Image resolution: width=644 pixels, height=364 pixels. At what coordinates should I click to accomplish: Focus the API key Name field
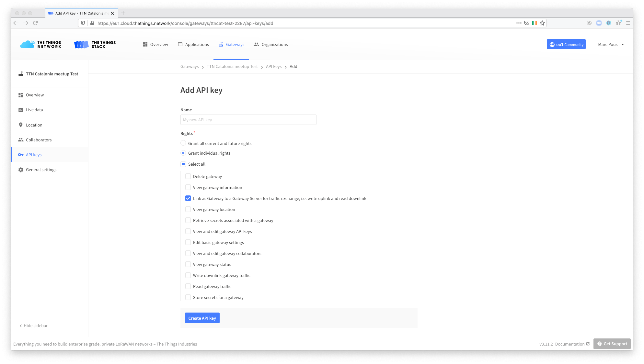point(248,120)
